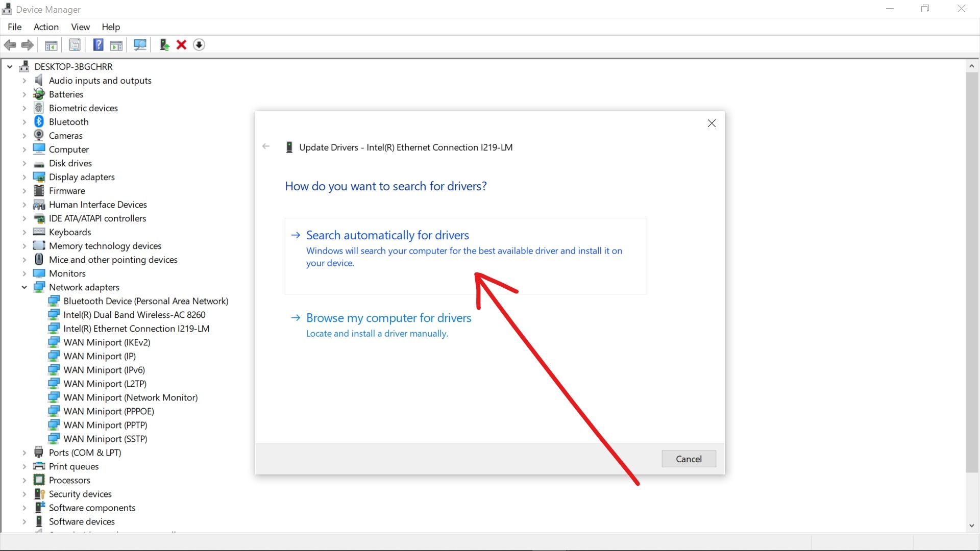980x551 pixels.
Task: Click the vertical scrollbar down arrow
Action: (971, 525)
